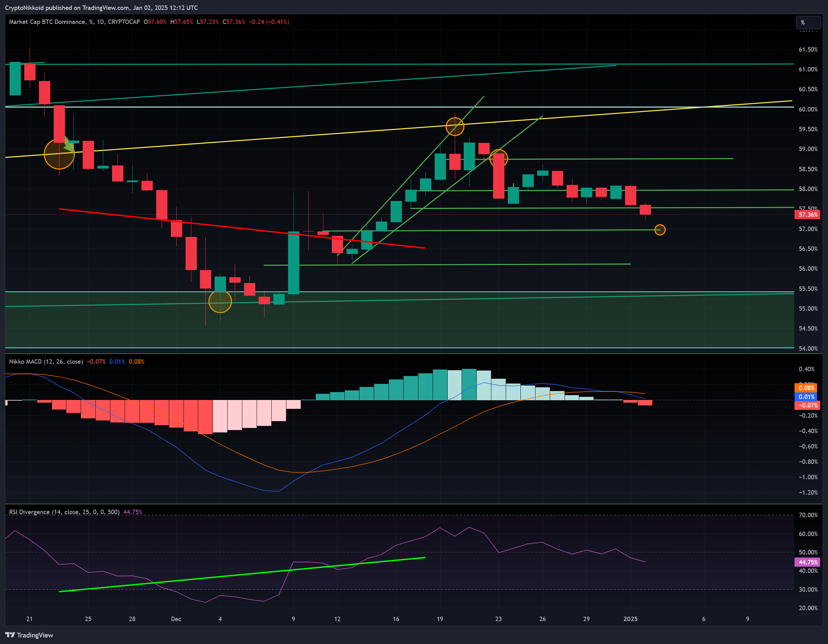Click the orange 0.08% value in MACD legend

point(136,361)
